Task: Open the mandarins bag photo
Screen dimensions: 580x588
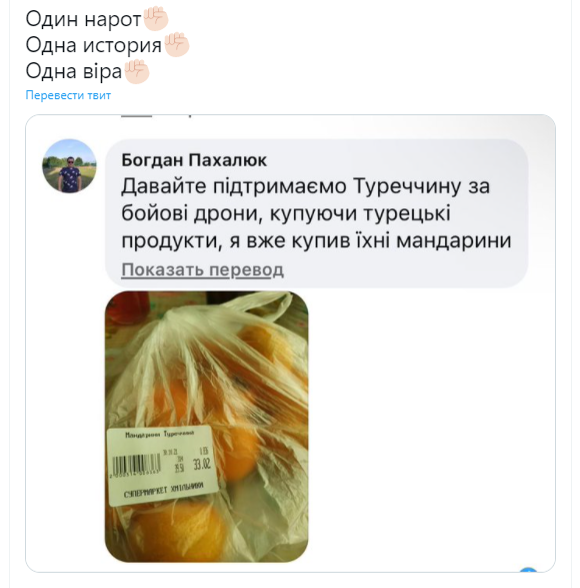Action: (x=206, y=426)
